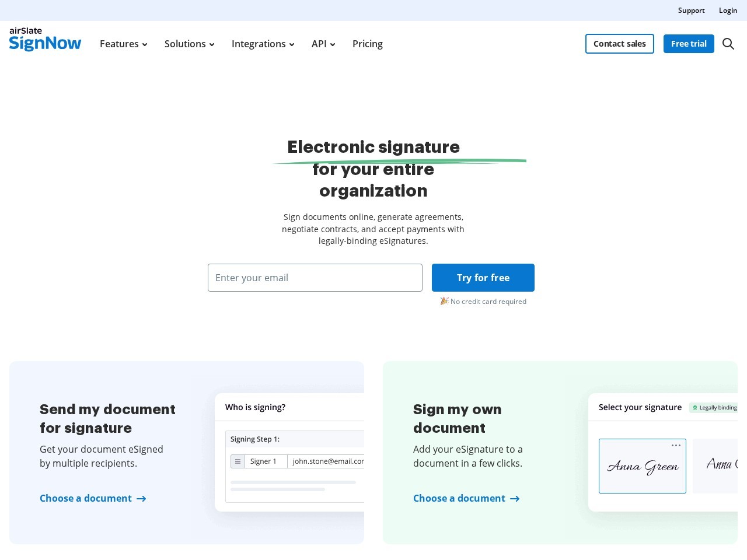Go to the Pricing page

point(368,44)
